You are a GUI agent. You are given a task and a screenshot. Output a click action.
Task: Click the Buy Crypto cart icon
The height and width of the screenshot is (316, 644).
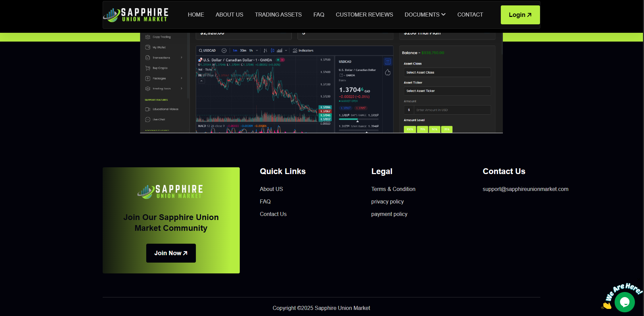[x=148, y=68]
